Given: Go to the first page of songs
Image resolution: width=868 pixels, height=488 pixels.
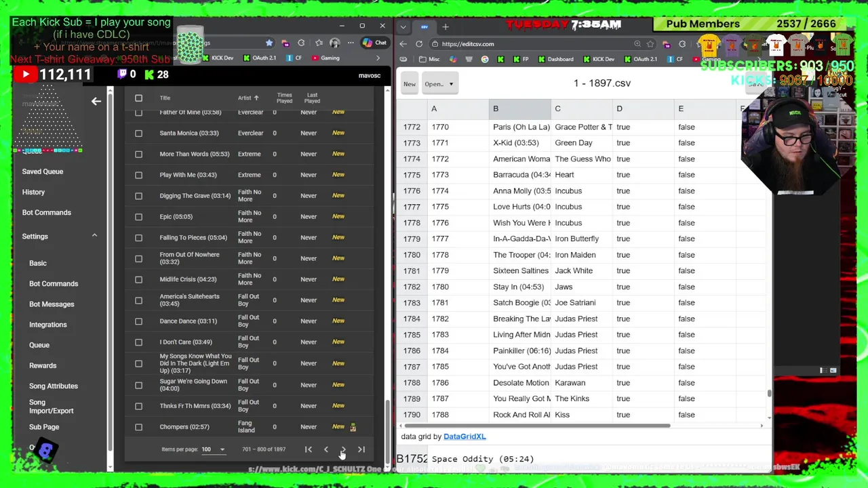Looking at the screenshot, I should [308, 449].
